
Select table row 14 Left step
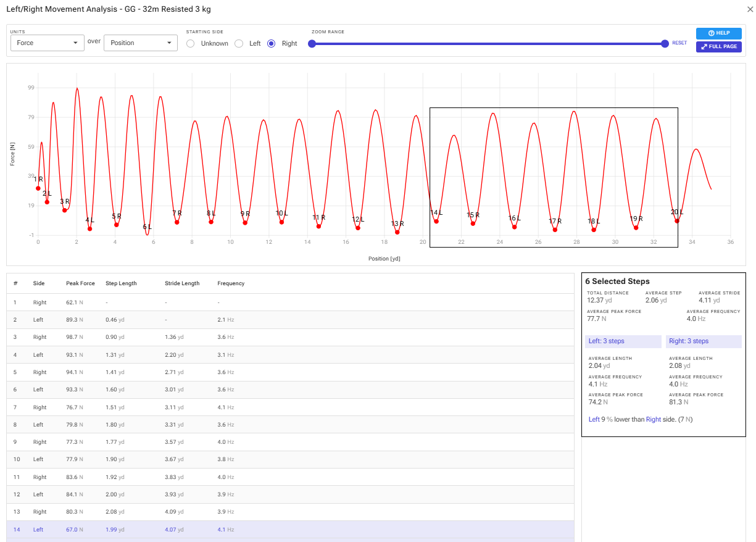point(290,530)
